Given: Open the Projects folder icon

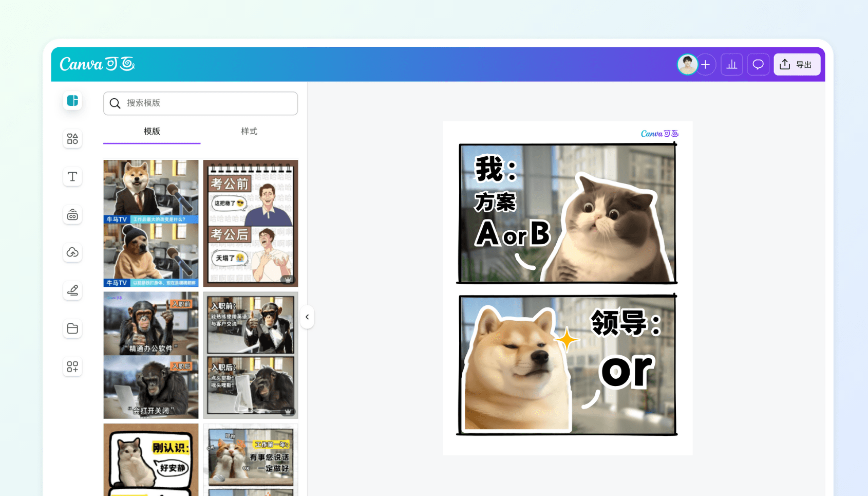Looking at the screenshot, I should [x=72, y=328].
